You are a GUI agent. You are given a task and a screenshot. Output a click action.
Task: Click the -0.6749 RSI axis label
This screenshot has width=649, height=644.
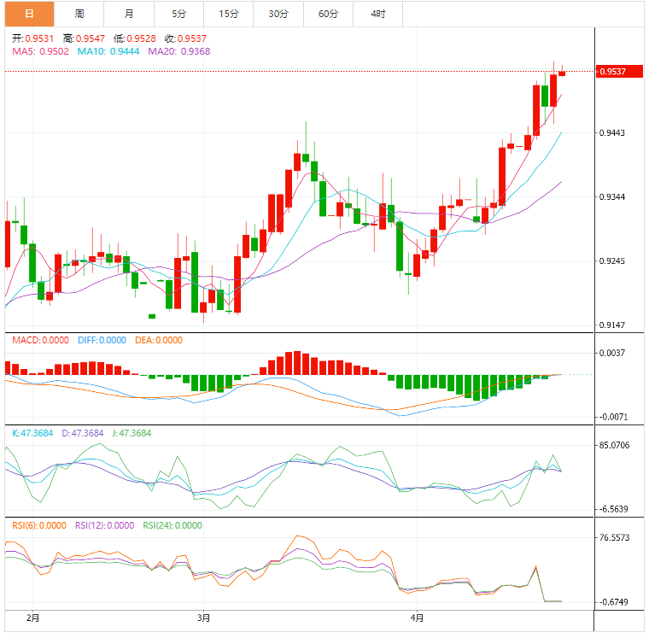pyautogui.click(x=613, y=602)
